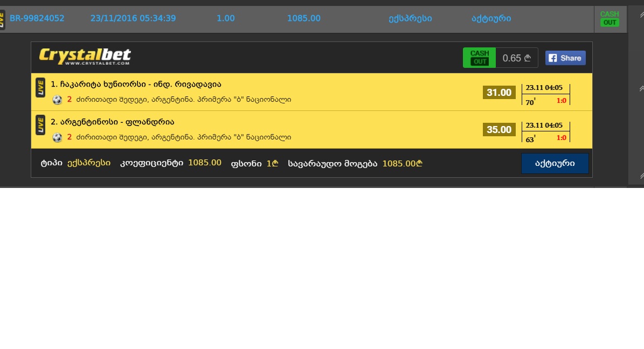Click ფსონი stake value 1 in footer
Image resolution: width=644 pixels, height=349 pixels.
coord(272,163)
